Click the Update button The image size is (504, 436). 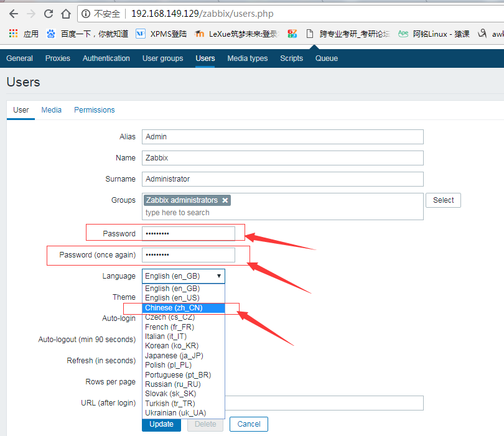pyautogui.click(x=161, y=424)
